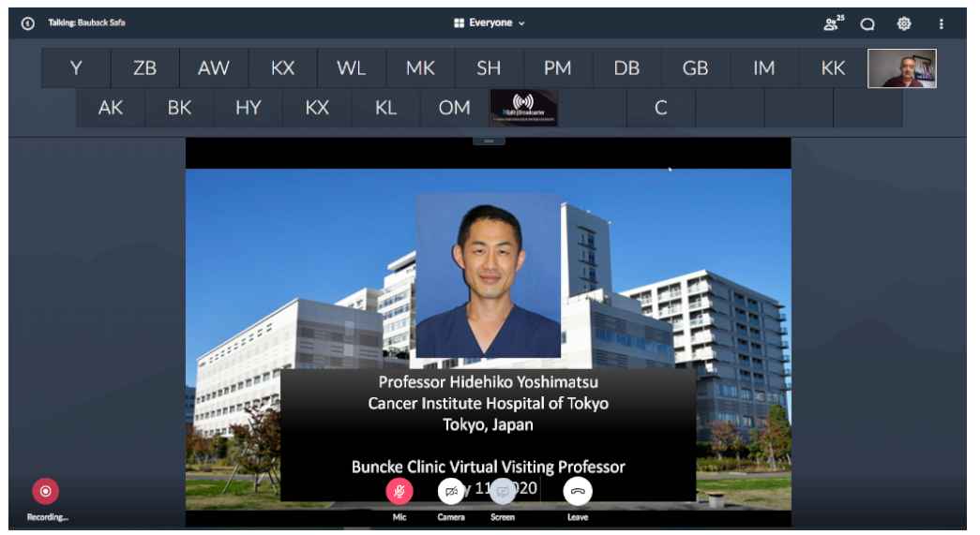Click the XSplit Broadcaster participant tile
The image size is (980, 535).
tap(523, 108)
